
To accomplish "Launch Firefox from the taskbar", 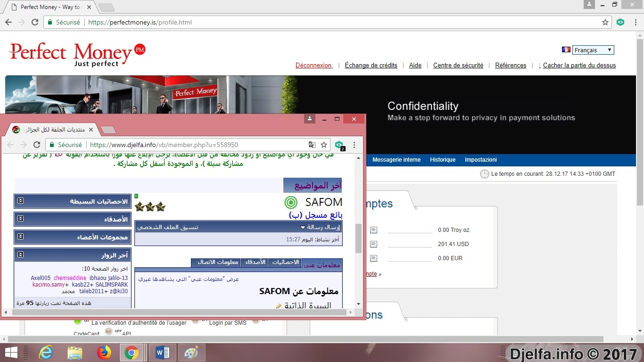I will coord(103,353).
